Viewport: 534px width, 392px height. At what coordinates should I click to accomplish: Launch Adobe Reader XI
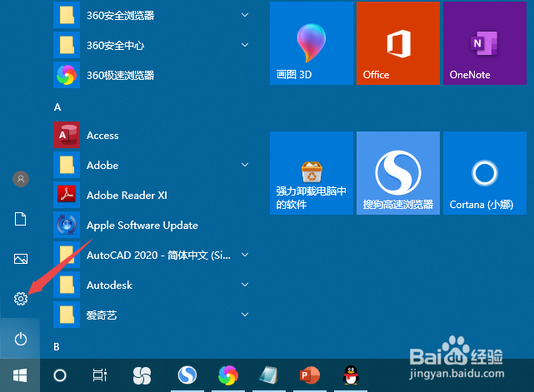click(x=152, y=195)
